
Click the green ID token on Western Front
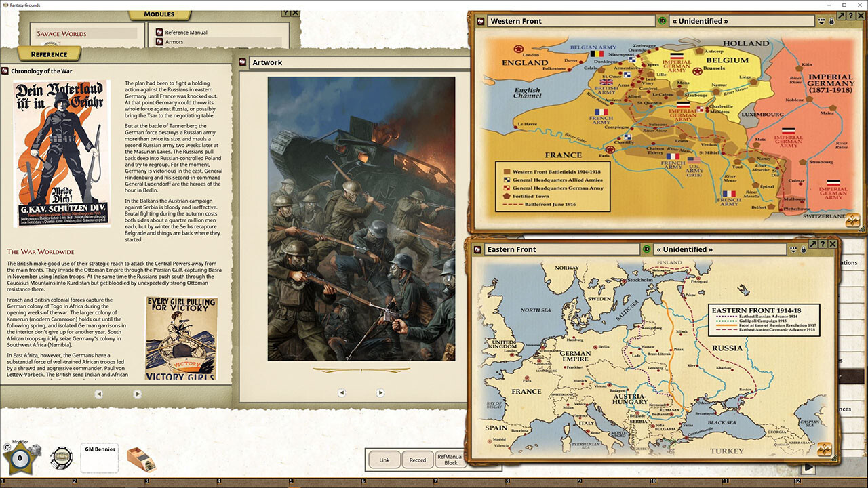[x=663, y=21]
